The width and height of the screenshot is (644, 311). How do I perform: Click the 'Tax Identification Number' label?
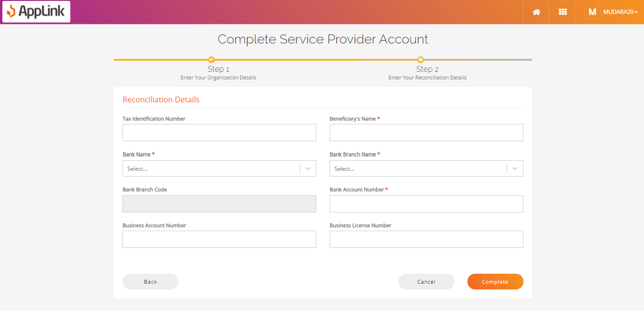click(154, 119)
